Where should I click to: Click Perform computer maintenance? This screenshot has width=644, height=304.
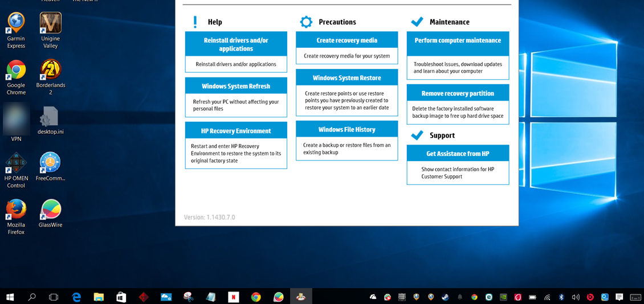click(x=458, y=41)
